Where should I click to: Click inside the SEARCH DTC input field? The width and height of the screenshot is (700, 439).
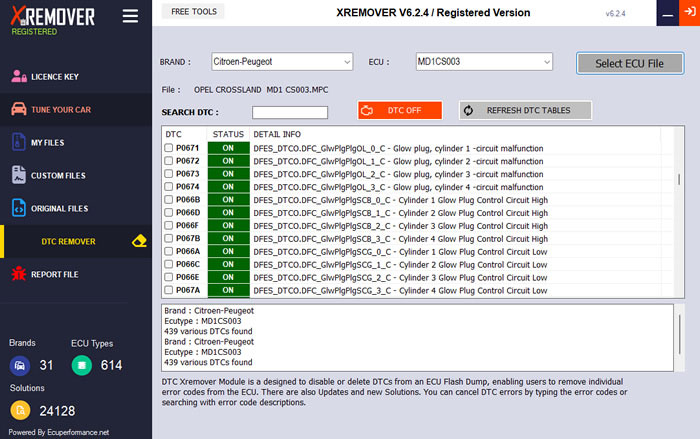pyautogui.click(x=290, y=113)
